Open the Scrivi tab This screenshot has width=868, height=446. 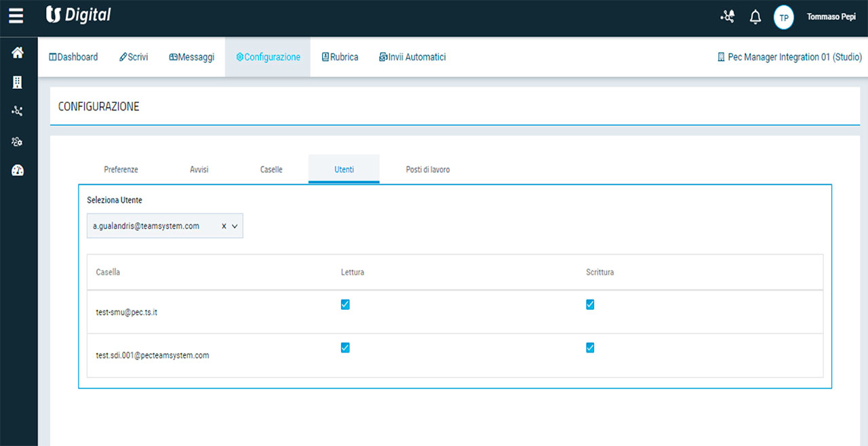click(x=134, y=57)
